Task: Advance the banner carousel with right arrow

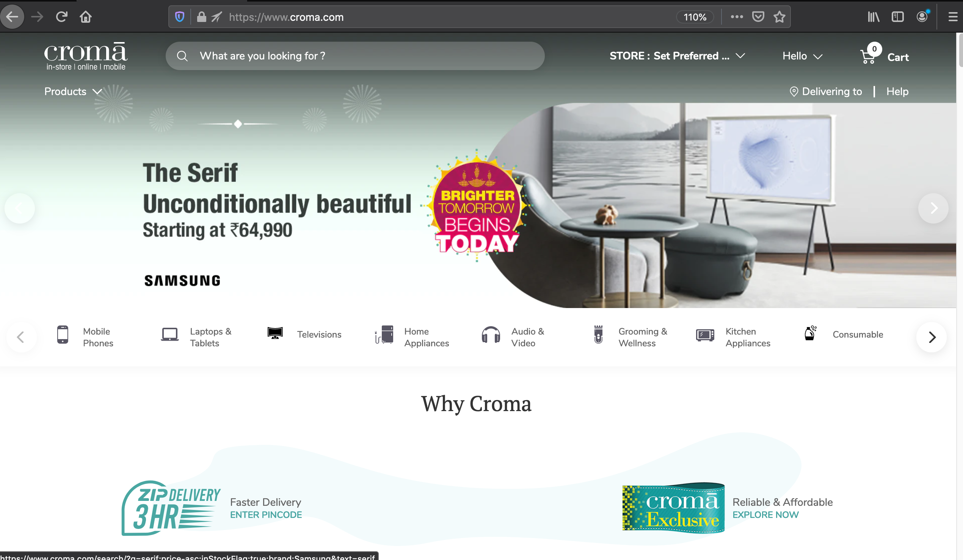Action: point(933,208)
